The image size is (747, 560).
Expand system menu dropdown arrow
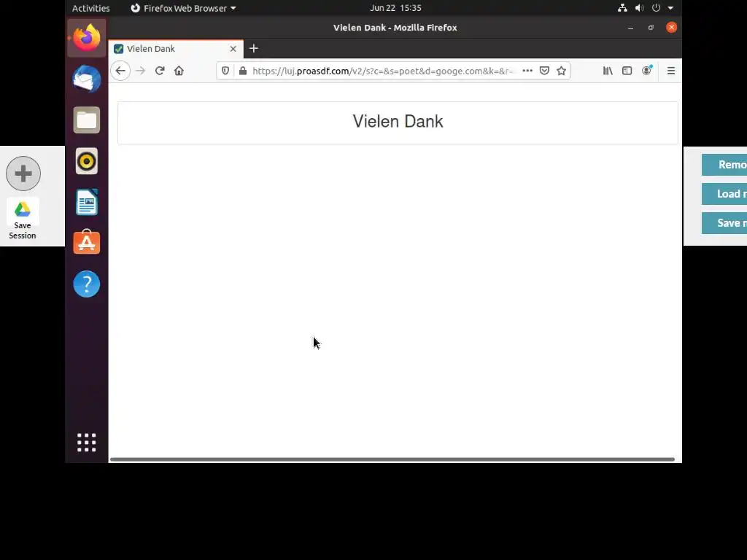(x=670, y=8)
